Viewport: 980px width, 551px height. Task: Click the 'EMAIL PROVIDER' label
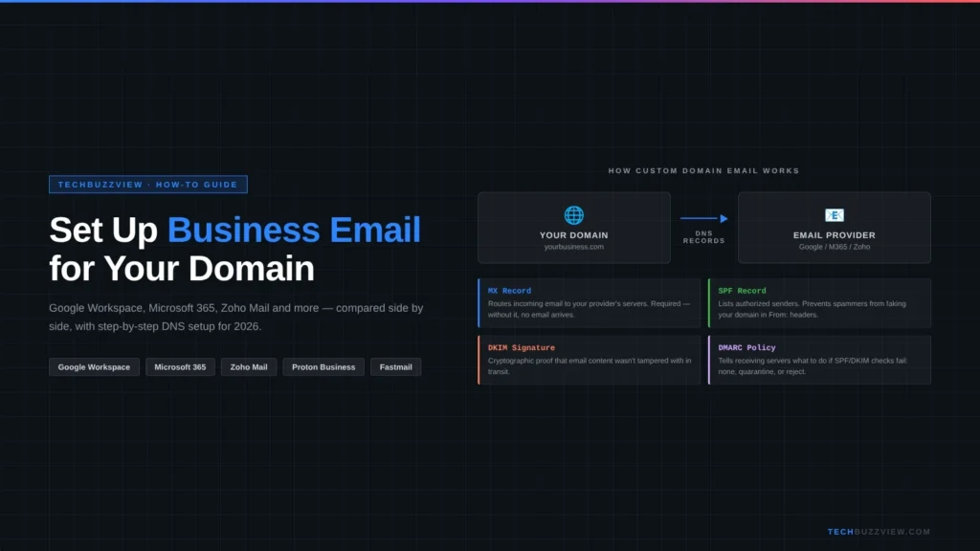(x=835, y=235)
